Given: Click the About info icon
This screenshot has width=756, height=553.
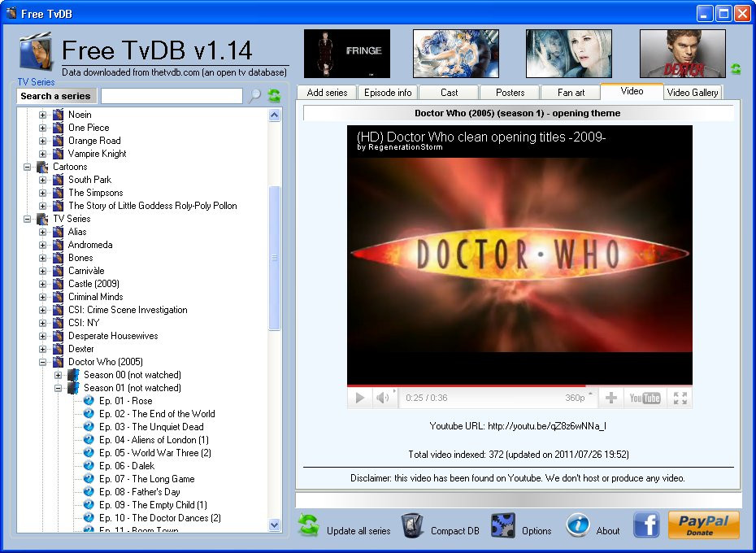Looking at the screenshot, I should (578, 525).
